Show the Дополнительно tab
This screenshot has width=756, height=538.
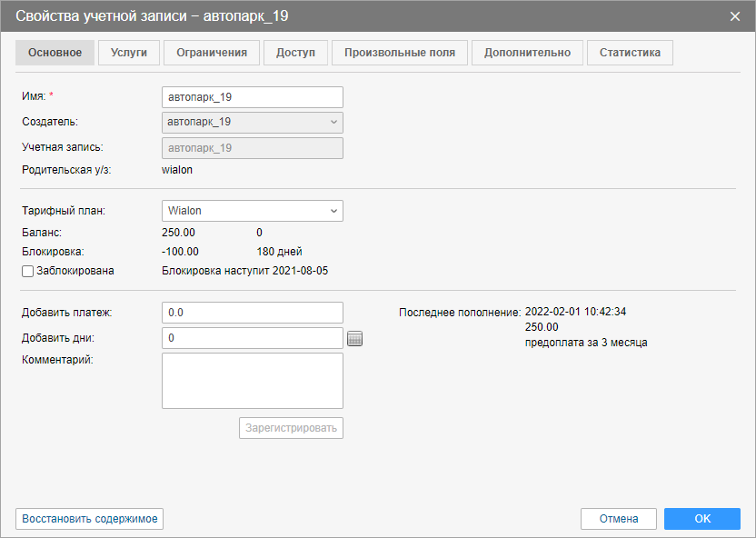[527, 53]
